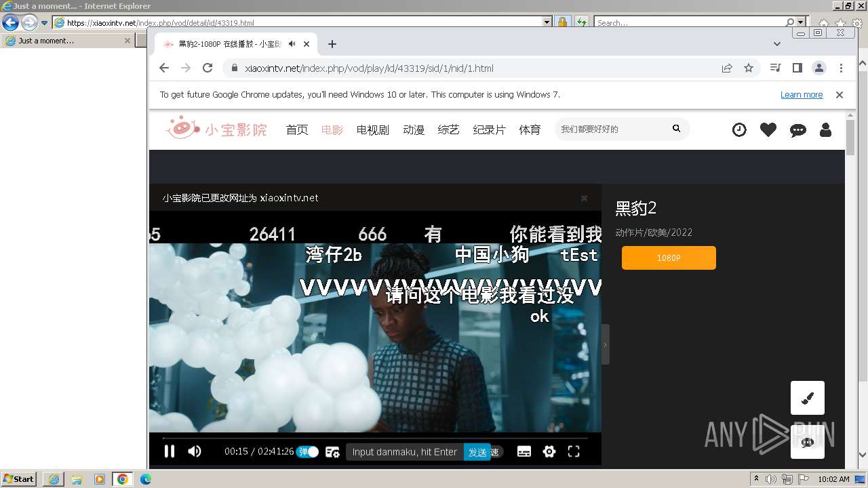The width and height of the screenshot is (868, 488).
Task: Open the video player settings gear
Action: (x=549, y=451)
